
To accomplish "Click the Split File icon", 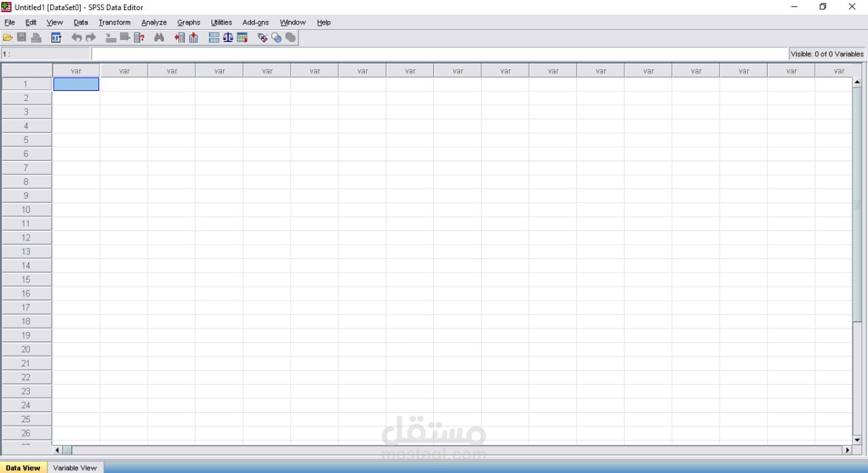I will (x=214, y=38).
